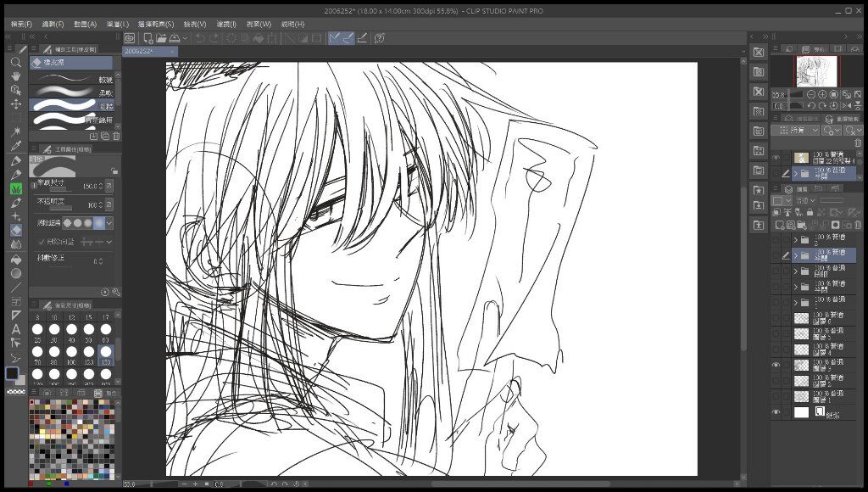Delete the selected sub tool with the trash icon
Image resolution: width=868 pixels, height=492 pixels.
tap(116, 136)
